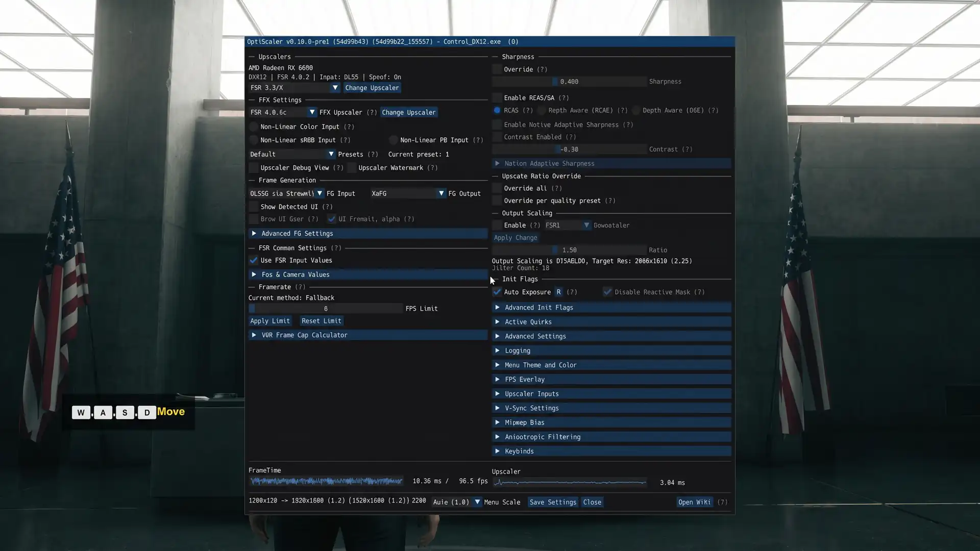
Task: Open the FSR 3.3/X upscaler dropdown
Action: click(x=295, y=88)
